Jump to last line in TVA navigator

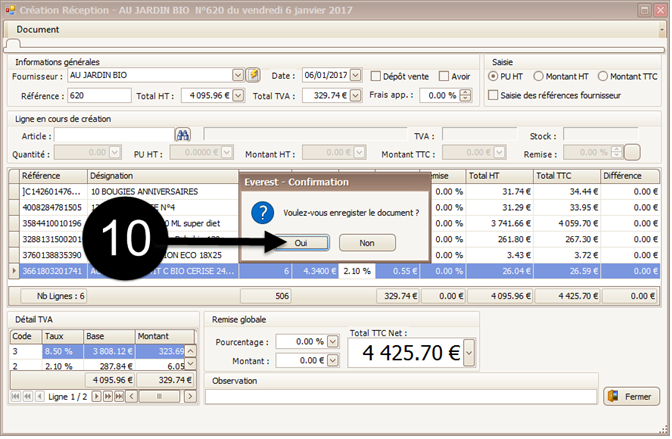(x=119, y=397)
